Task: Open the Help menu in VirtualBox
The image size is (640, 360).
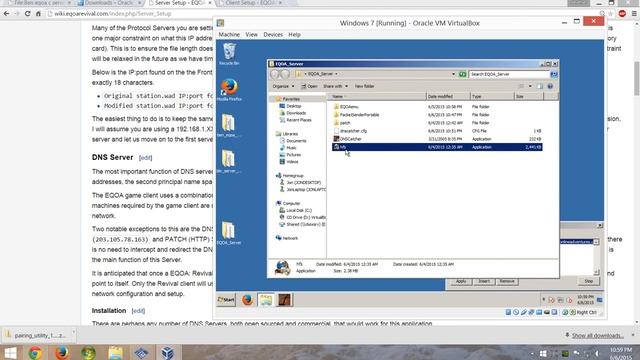Action: tap(294, 35)
